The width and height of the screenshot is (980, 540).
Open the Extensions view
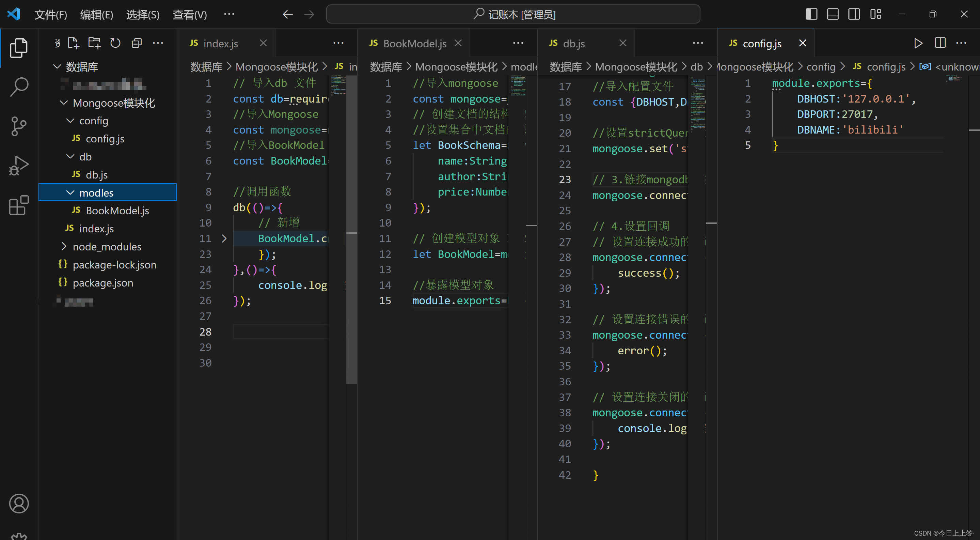click(x=18, y=205)
